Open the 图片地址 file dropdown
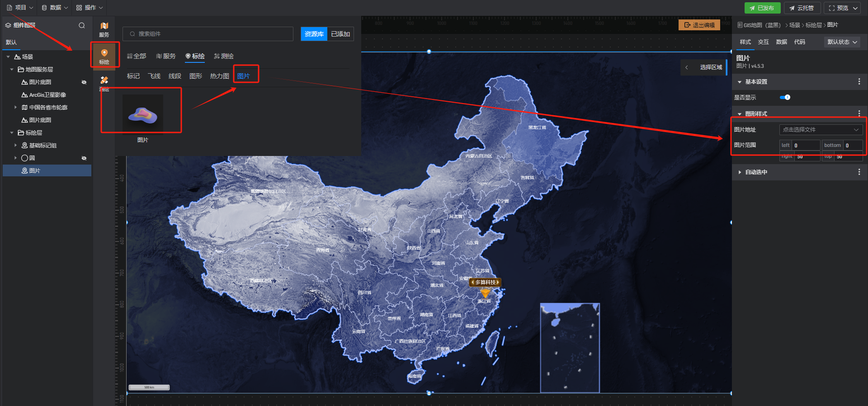Screen dimensions: 868x406 [x=821, y=129]
